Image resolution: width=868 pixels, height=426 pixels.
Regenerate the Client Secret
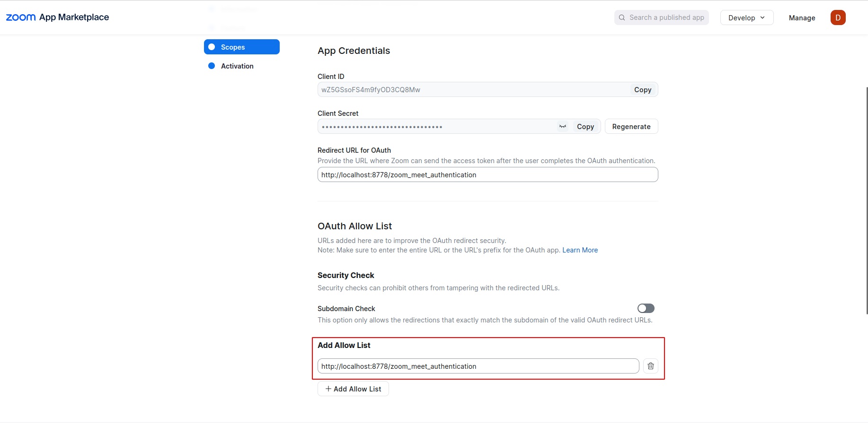[x=631, y=127]
